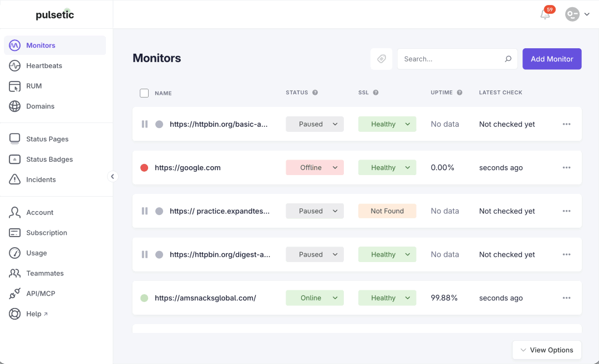Collapse the sidebar with arrow handle
The image size is (599, 364).
click(112, 176)
